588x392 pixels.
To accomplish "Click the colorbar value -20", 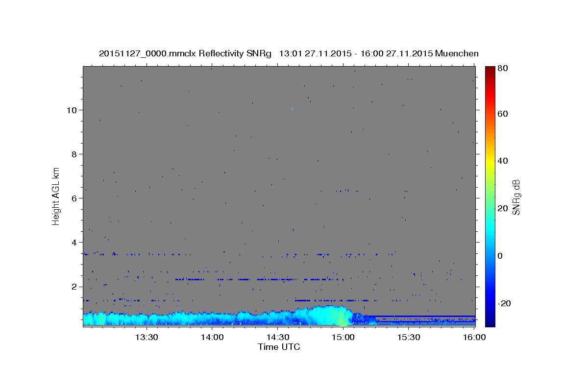I will pyautogui.click(x=505, y=303).
